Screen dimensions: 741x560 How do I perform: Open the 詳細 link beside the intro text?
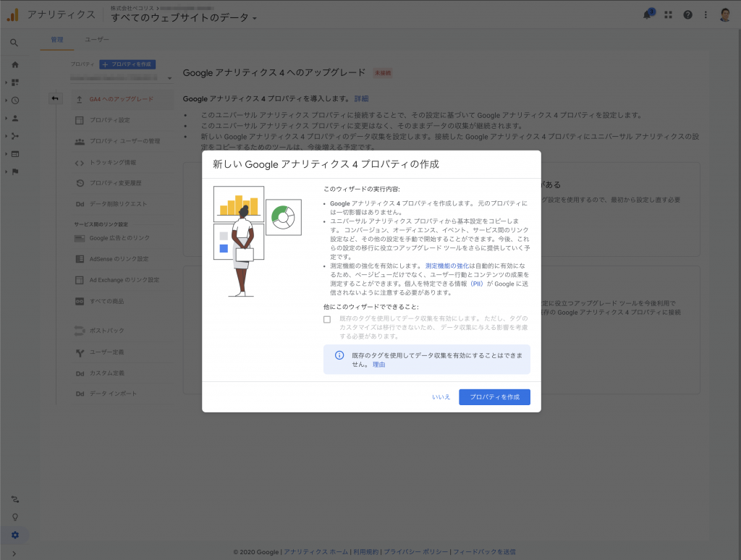tap(362, 99)
